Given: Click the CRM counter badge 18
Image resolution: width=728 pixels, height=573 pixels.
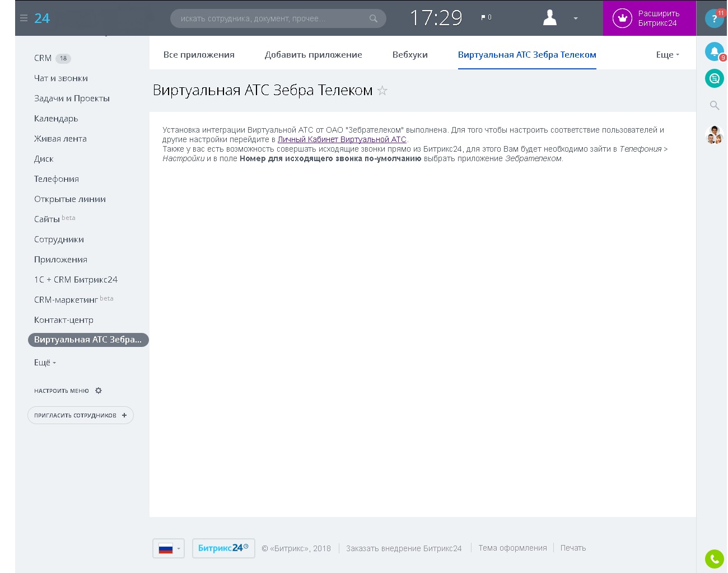Looking at the screenshot, I should coord(63,58).
